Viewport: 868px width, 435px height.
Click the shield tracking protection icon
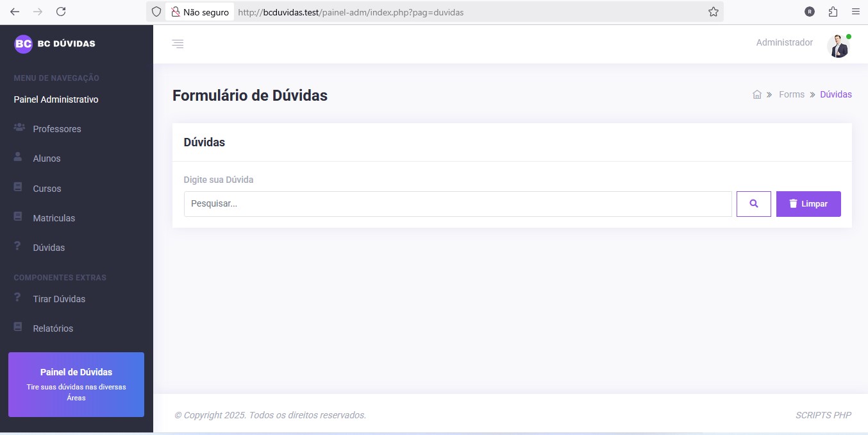[x=156, y=12]
